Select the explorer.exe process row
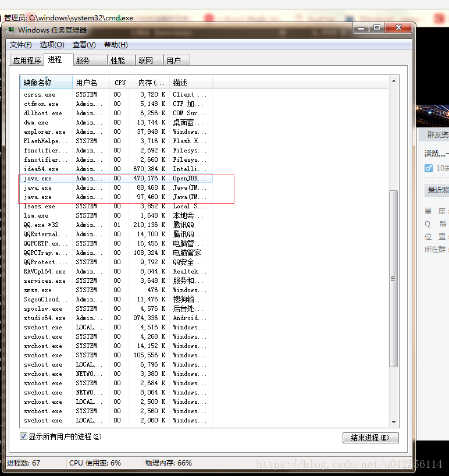Screen dimensions: 449x476 click(116, 132)
